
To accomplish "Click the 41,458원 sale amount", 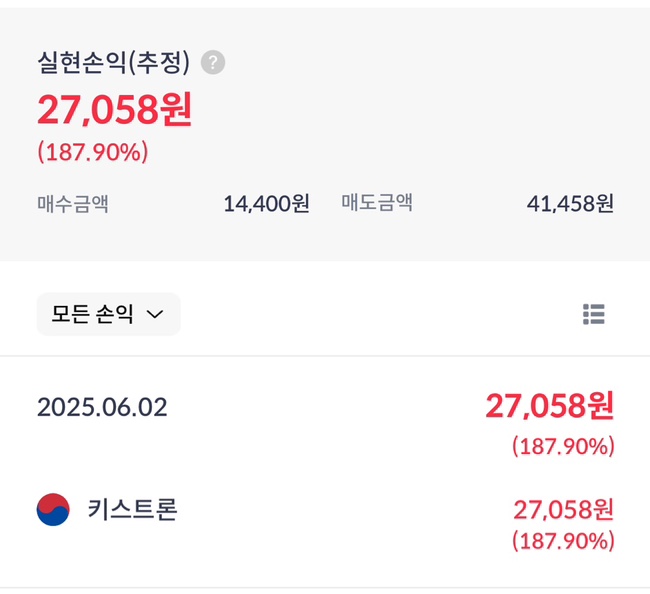I will 570,204.
